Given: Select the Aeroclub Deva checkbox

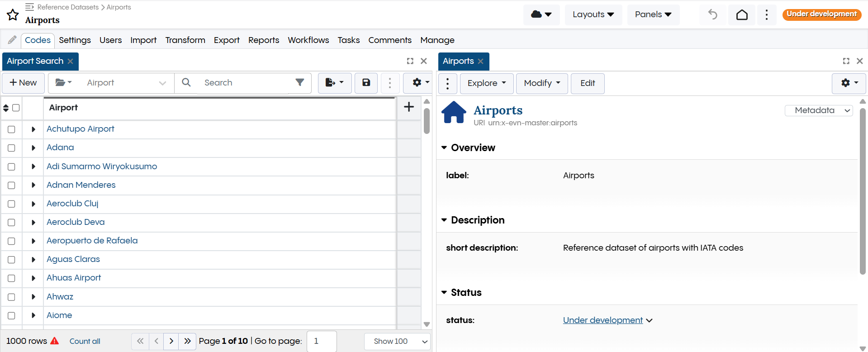Looking at the screenshot, I should coord(11,223).
